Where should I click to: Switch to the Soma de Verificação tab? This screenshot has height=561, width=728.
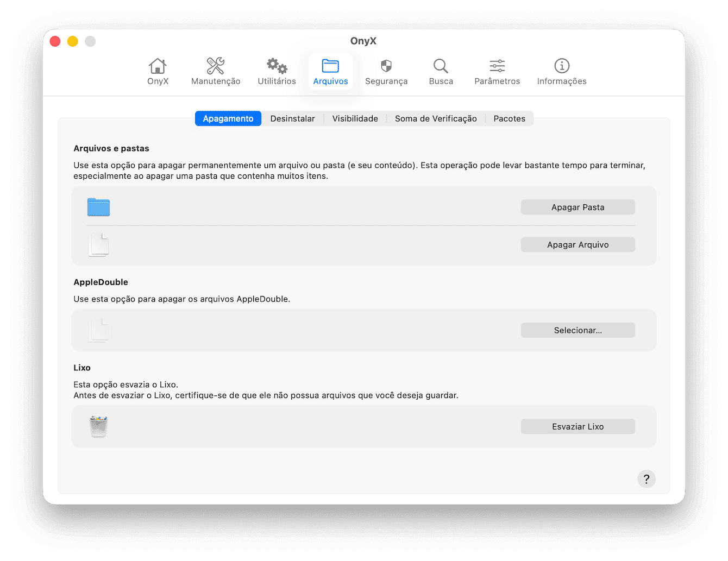pyautogui.click(x=436, y=118)
